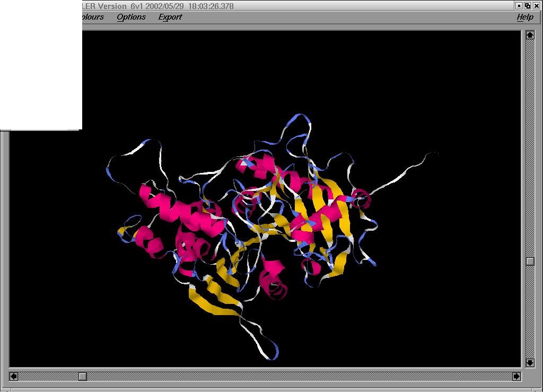543x392 pixels.
Task: Click the vertical scrollbar down arrow
Action: (530, 362)
